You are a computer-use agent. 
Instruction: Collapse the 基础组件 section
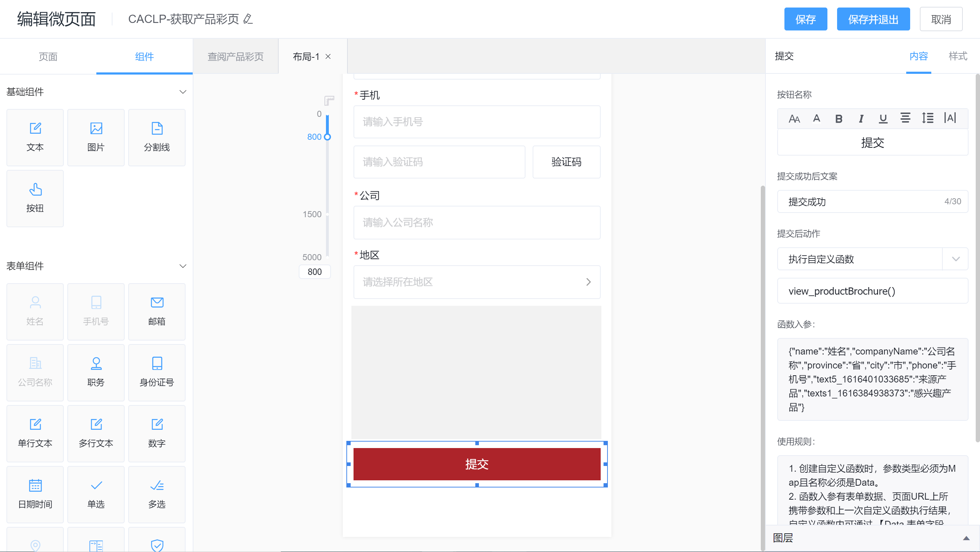183,92
